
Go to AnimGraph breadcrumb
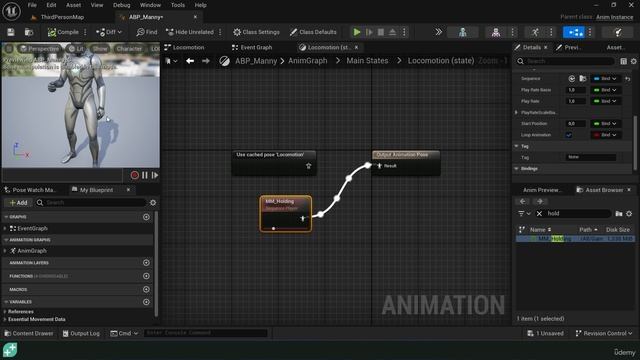[308, 60]
